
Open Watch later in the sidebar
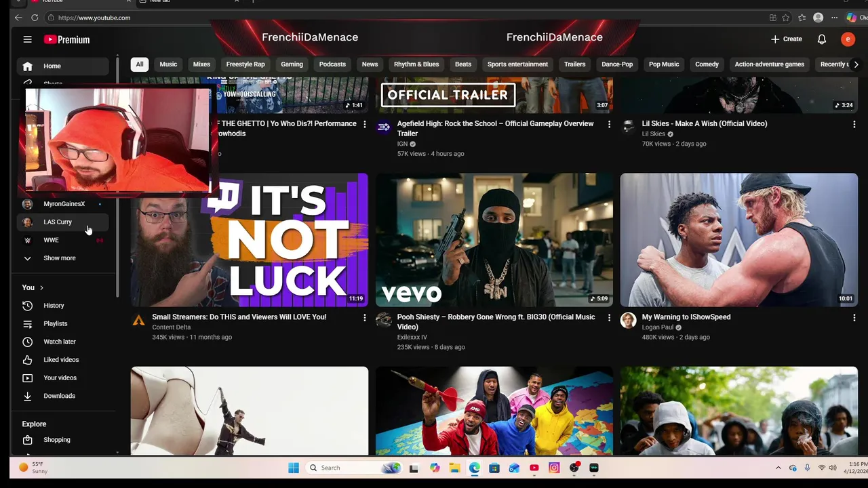point(62,342)
